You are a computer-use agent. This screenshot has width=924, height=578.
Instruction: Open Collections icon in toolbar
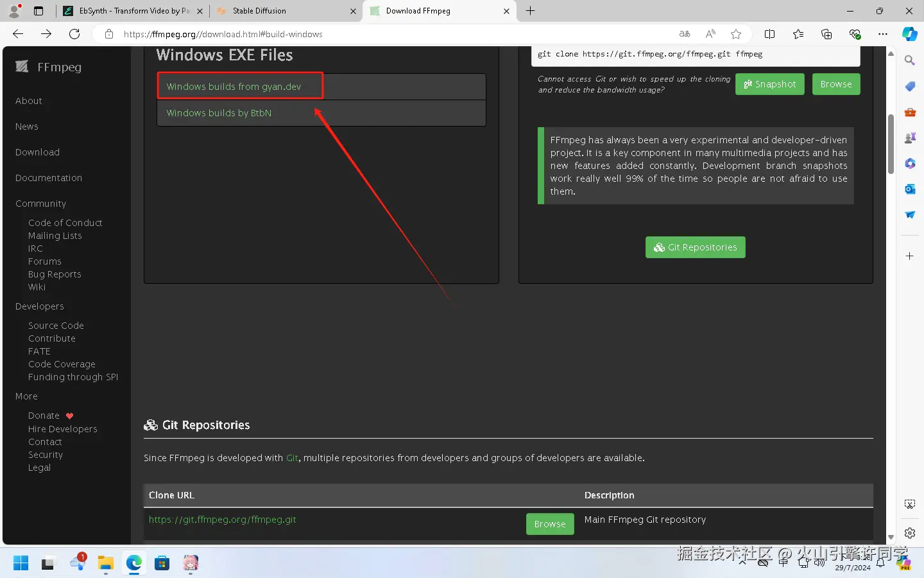826,34
